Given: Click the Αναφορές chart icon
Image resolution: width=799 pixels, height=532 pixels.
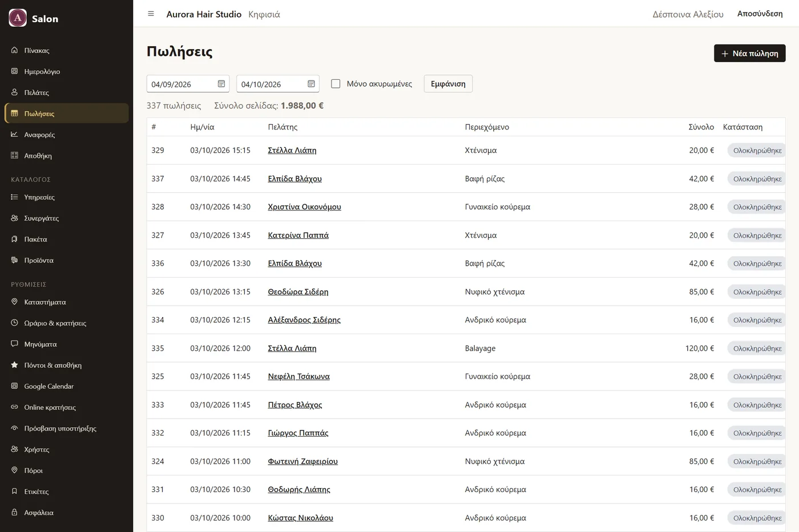Looking at the screenshot, I should pyautogui.click(x=15, y=135).
